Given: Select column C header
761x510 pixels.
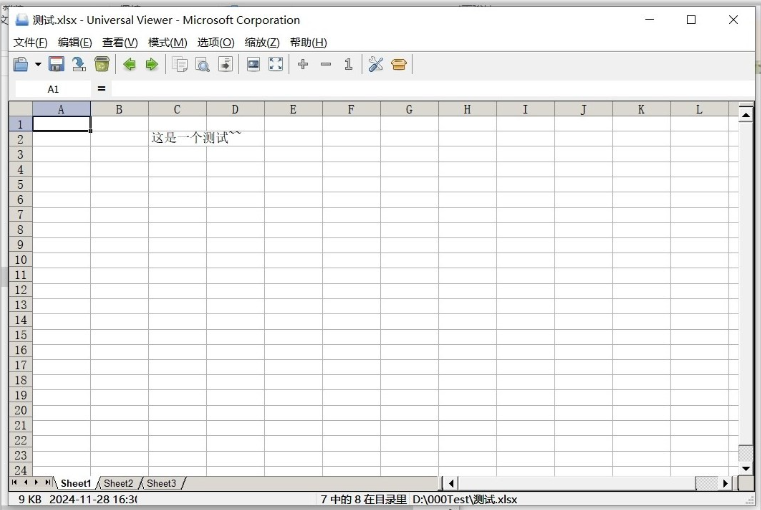Looking at the screenshot, I should [177, 109].
